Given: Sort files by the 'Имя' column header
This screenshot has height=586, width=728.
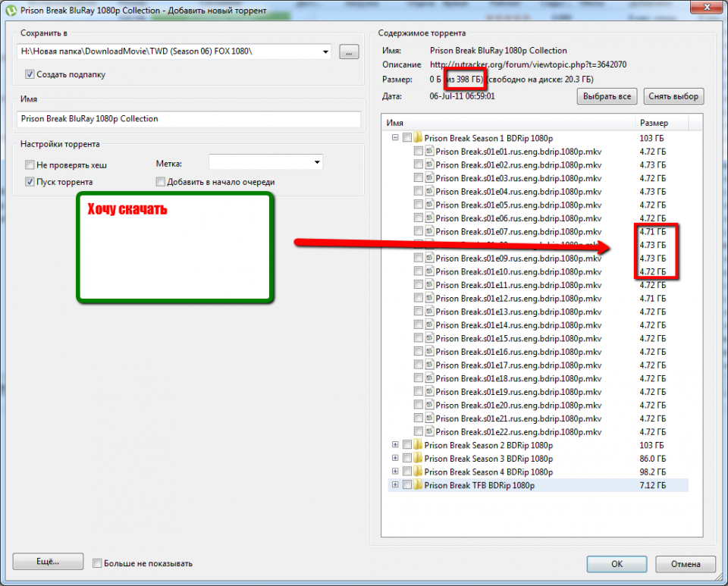Looking at the screenshot, I should point(508,122).
